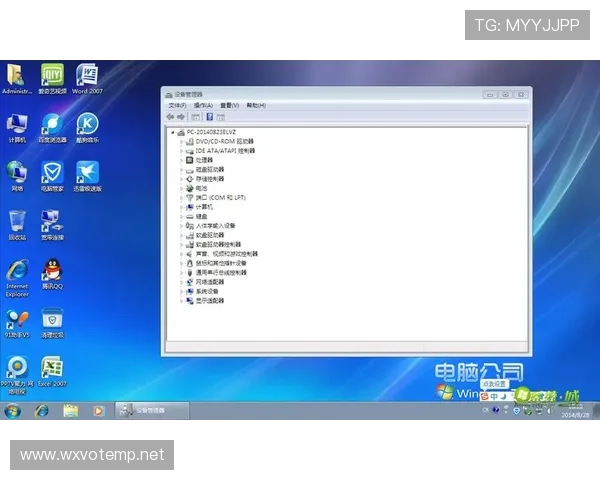This screenshot has width=600, height=480.
Task: Click the Back arrow in Device Manager toolbar
Action: click(170, 116)
